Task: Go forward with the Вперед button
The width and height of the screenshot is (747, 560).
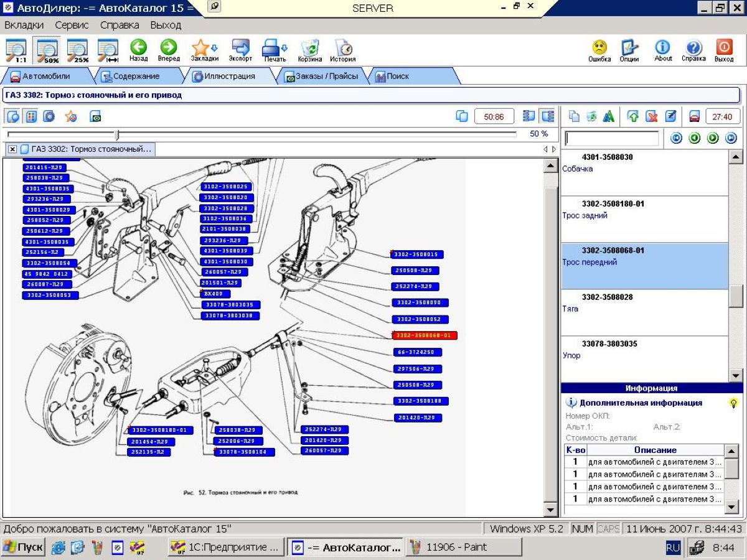Action: 169,50
